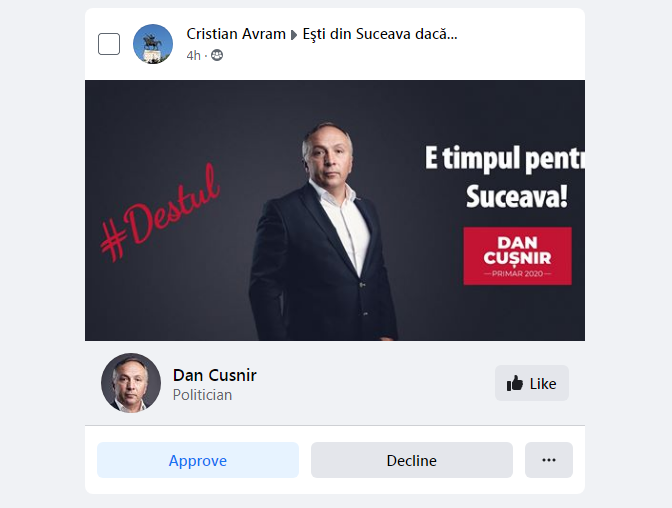672x508 pixels.
Task: Open the Dan Cușnir campaign banner image
Action: coord(335,210)
